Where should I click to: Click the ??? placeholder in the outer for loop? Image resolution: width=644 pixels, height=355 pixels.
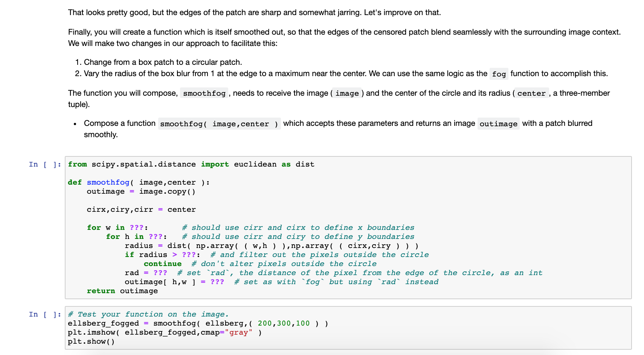pos(136,227)
